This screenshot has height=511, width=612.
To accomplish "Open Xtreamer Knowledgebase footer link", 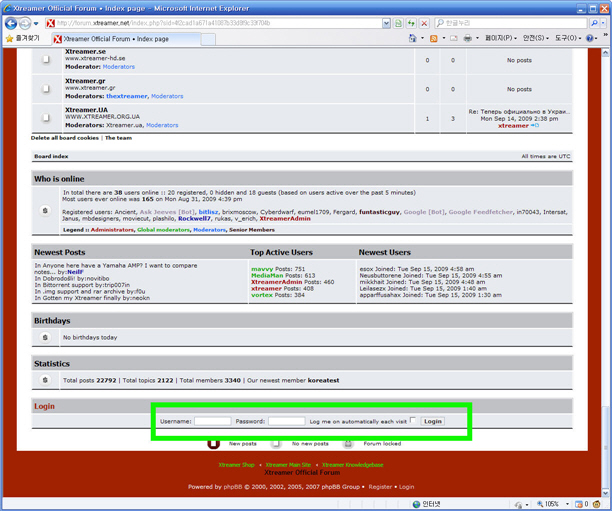I will coord(352,465).
